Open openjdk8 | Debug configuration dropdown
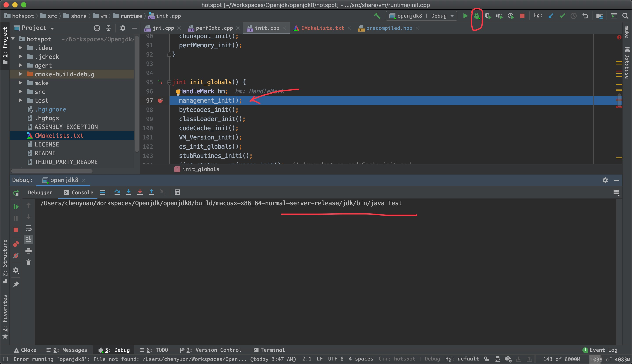This screenshot has width=632, height=364. click(x=422, y=16)
